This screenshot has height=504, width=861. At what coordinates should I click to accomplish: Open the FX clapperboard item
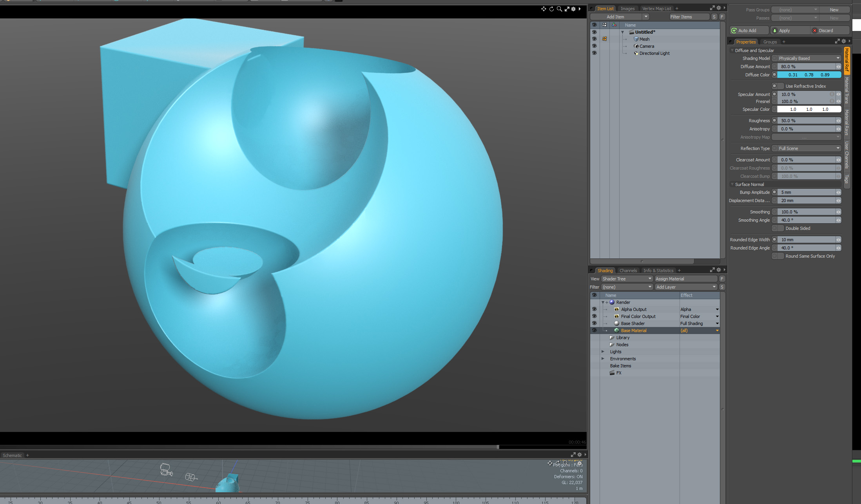(x=612, y=373)
